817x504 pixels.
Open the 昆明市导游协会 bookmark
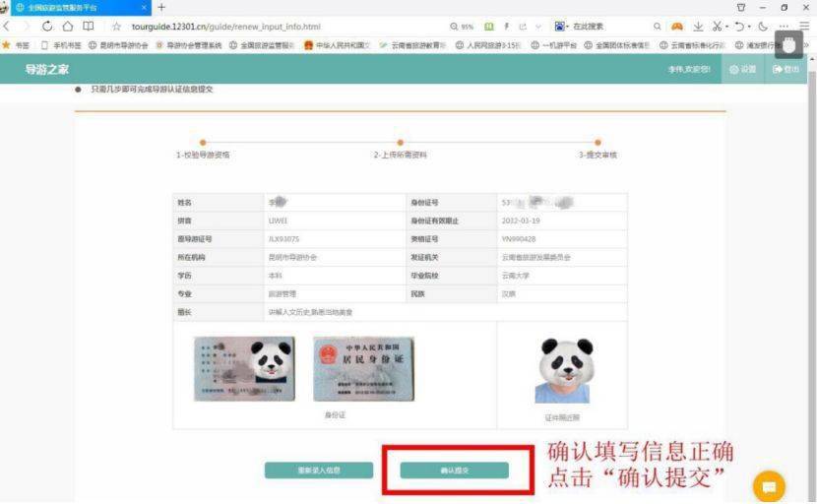(118, 45)
